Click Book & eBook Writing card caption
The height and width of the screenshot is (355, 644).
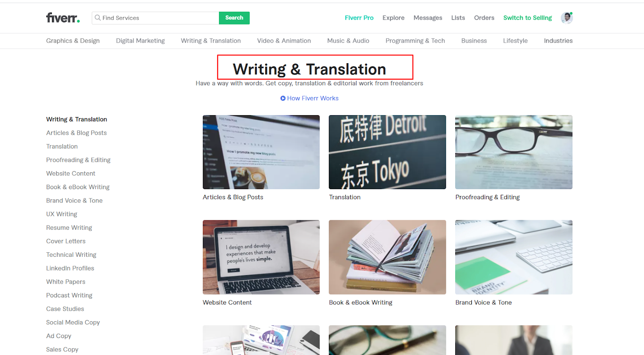coord(361,303)
